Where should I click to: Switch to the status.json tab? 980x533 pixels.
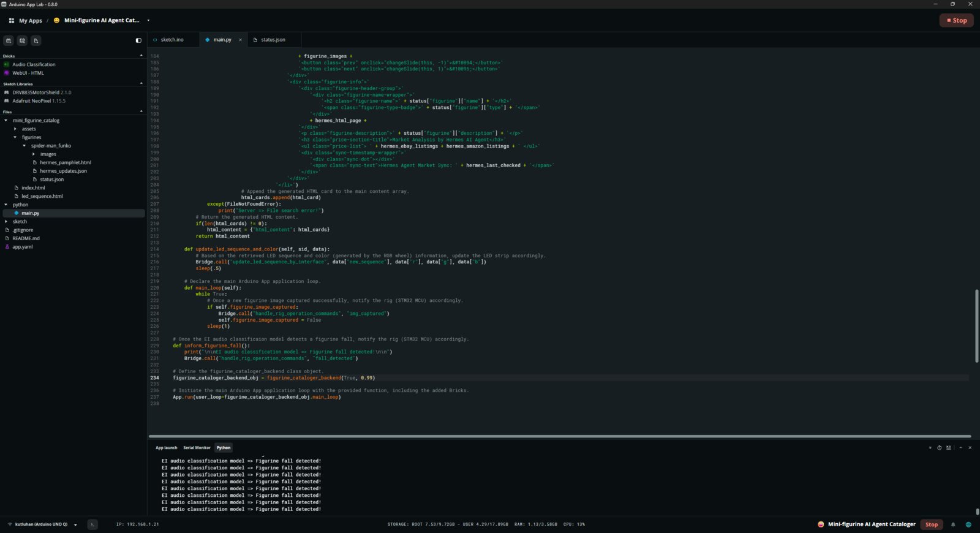(273, 40)
